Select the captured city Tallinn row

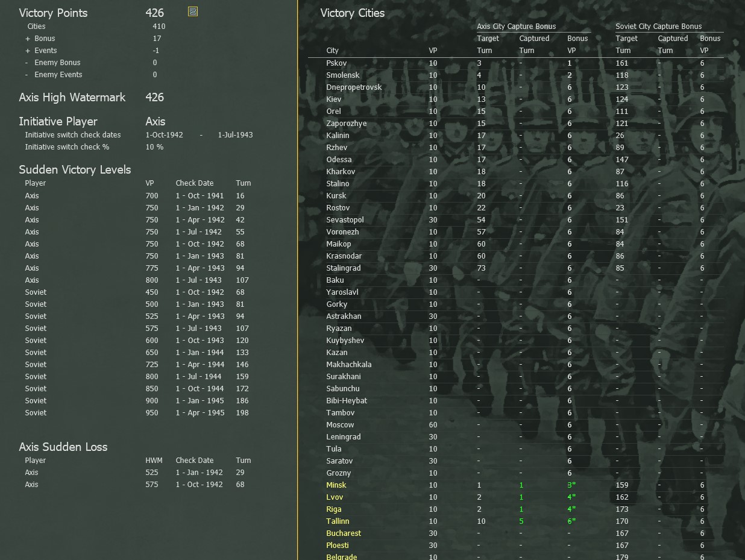(x=338, y=521)
